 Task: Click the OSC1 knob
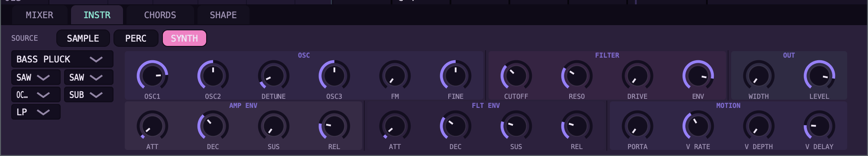[152, 76]
